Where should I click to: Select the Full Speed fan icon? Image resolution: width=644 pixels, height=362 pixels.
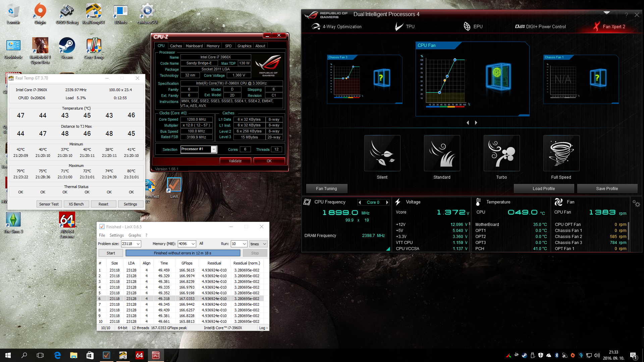561,153
